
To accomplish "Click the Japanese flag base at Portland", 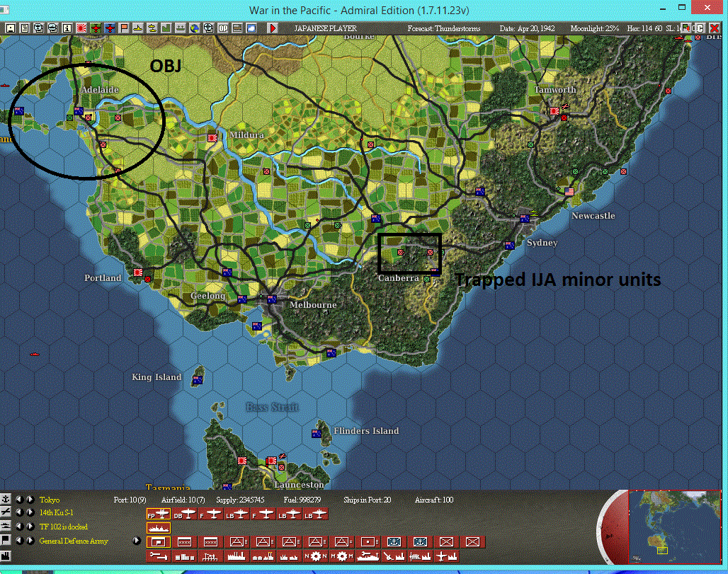I will (x=138, y=272).
